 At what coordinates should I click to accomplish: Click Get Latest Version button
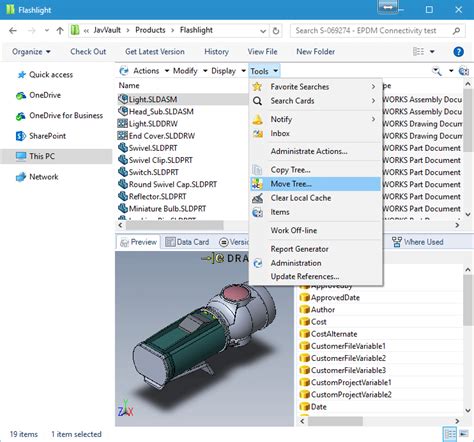point(155,52)
